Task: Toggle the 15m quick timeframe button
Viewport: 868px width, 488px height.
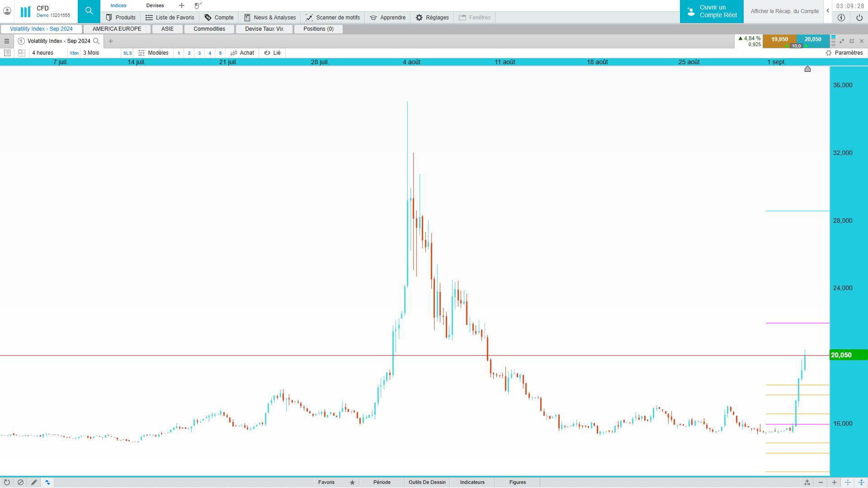Action: (x=74, y=53)
